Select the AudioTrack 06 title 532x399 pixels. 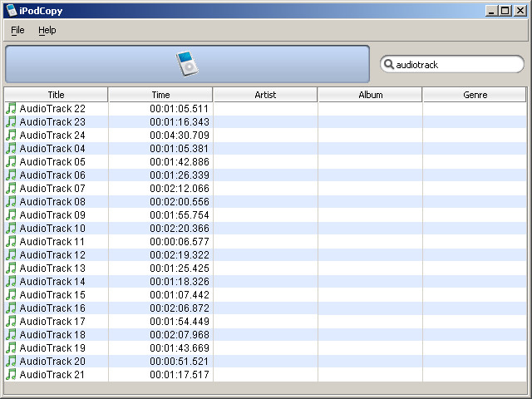tap(52, 175)
